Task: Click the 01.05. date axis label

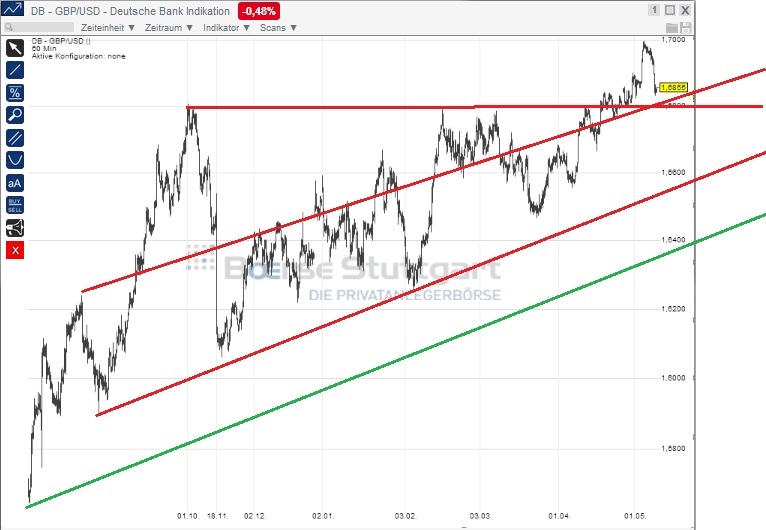Action: click(635, 516)
